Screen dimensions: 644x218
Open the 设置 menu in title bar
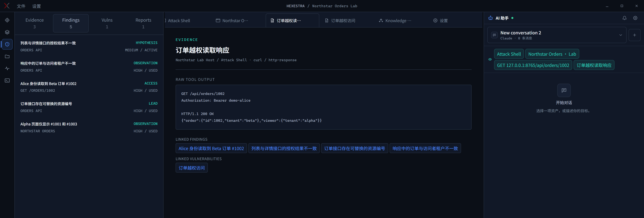(37, 6)
